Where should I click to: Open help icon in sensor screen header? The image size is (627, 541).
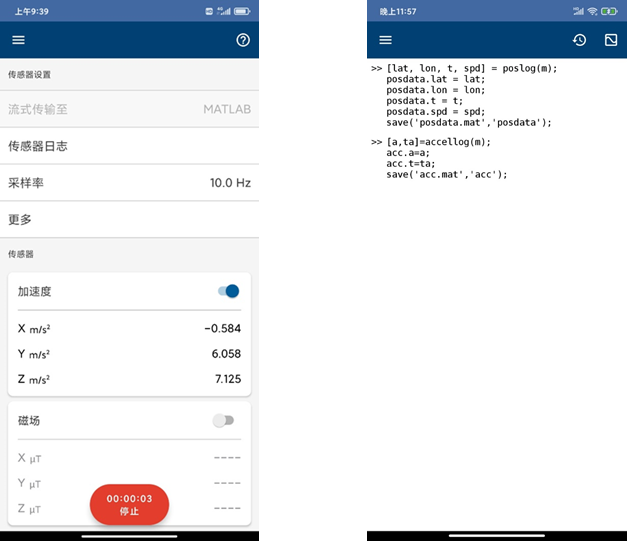tap(243, 40)
